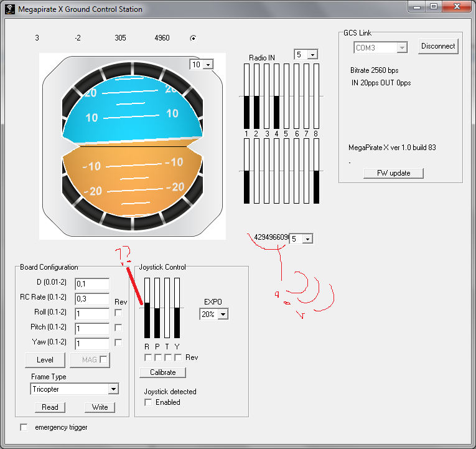Click the RC Rate input field

click(x=91, y=298)
